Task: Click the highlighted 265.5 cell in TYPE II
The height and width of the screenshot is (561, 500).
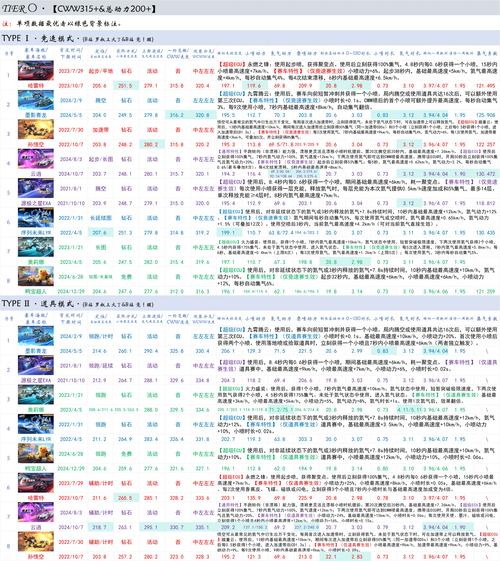Action: point(126,498)
